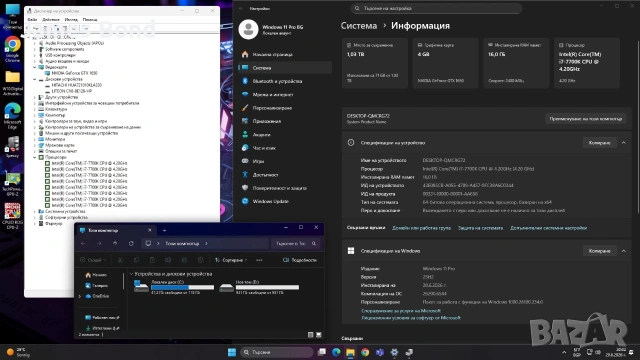Select Приложения in Settings sidebar

(285, 121)
